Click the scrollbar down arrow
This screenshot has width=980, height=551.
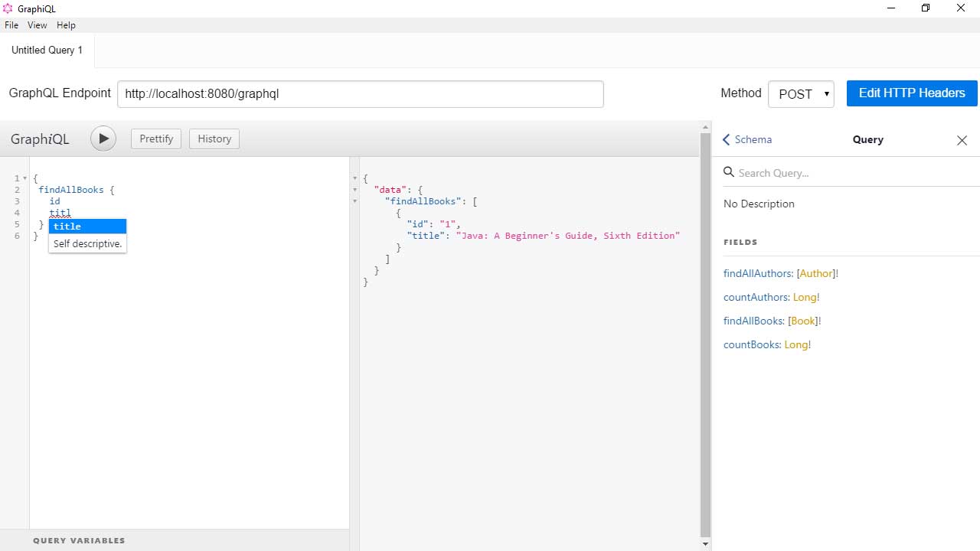[x=705, y=543]
